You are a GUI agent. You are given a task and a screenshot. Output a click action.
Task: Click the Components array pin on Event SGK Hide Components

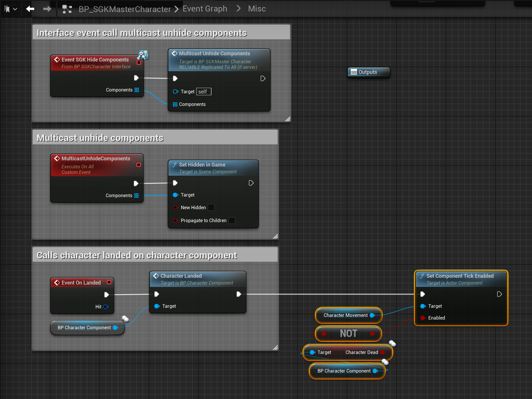click(137, 90)
